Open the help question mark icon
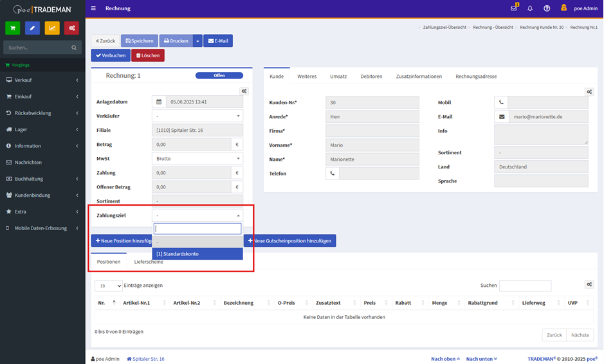604x364 pixels. point(547,8)
